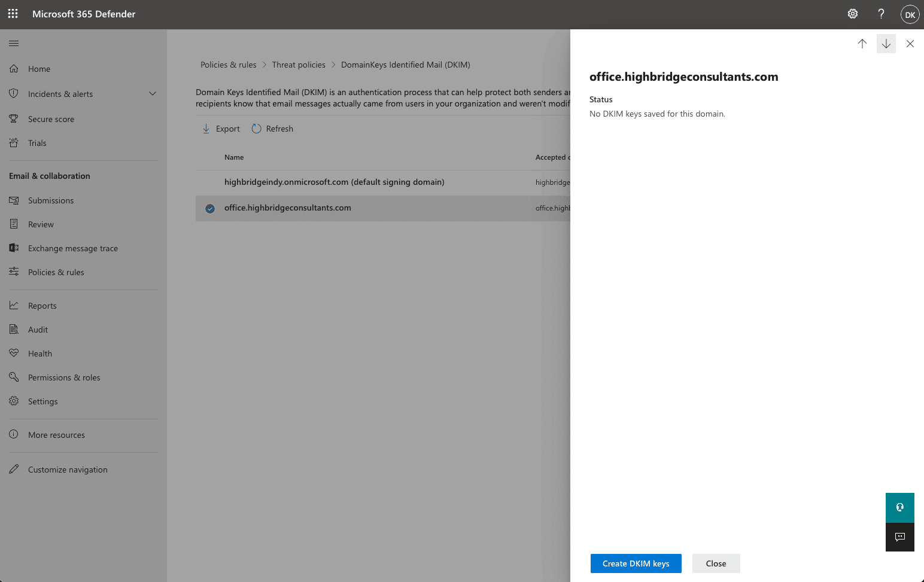Expand the Incidents & alerts section

click(153, 93)
